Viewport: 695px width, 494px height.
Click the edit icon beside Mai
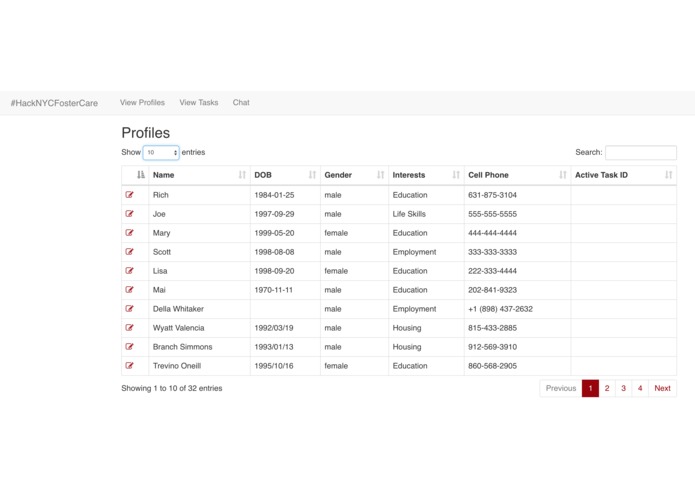tap(129, 290)
